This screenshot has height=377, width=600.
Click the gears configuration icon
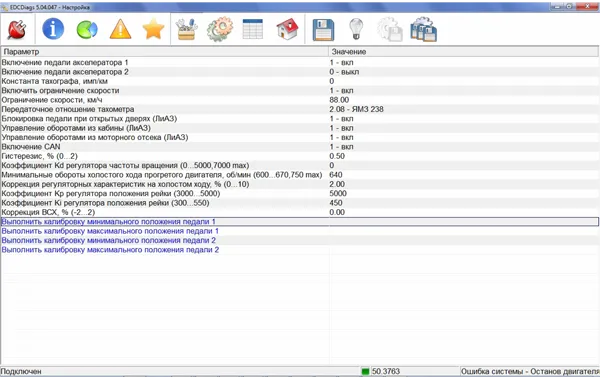click(x=220, y=29)
